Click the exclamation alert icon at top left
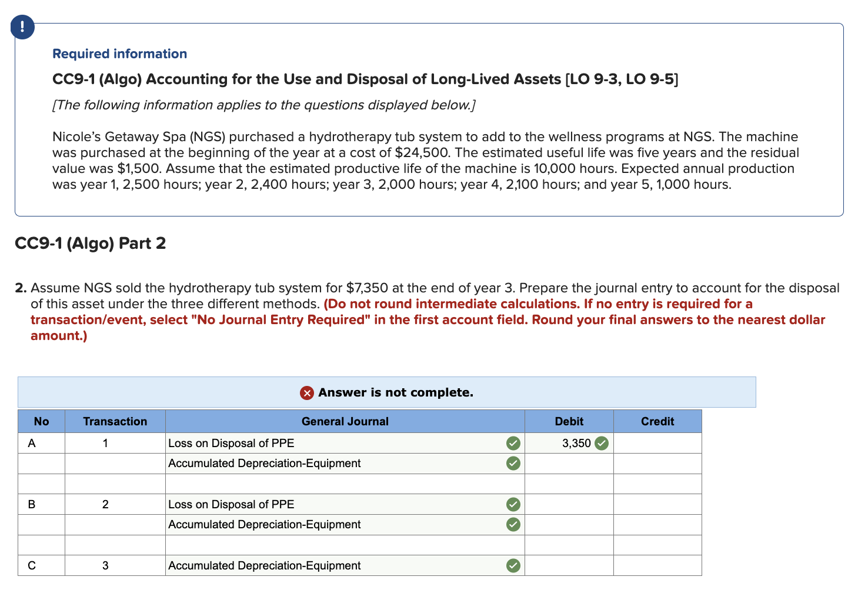Screen dimensions: 868x593 [x=22, y=27]
